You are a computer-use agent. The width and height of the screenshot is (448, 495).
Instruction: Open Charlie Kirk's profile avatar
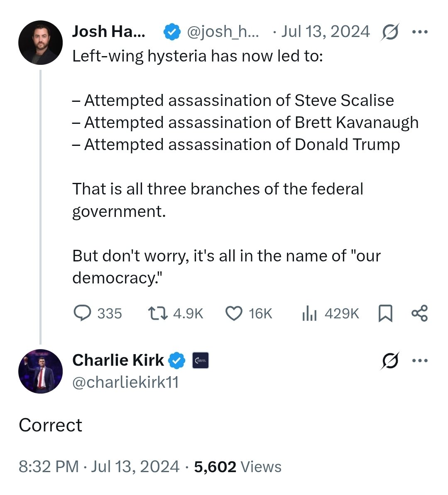pyautogui.click(x=41, y=371)
